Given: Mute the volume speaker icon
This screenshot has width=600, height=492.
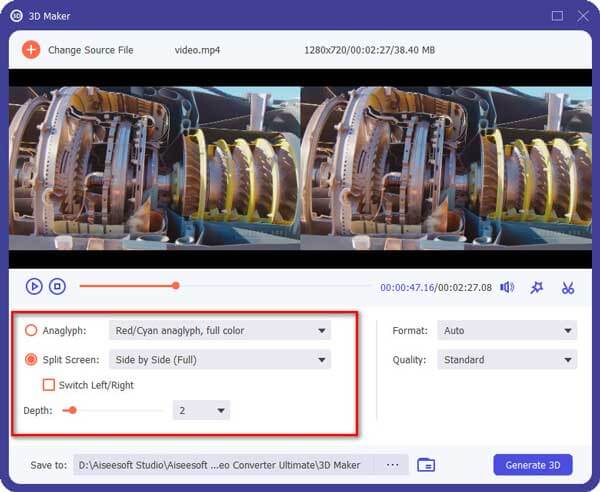Looking at the screenshot, I should point(507,287).
